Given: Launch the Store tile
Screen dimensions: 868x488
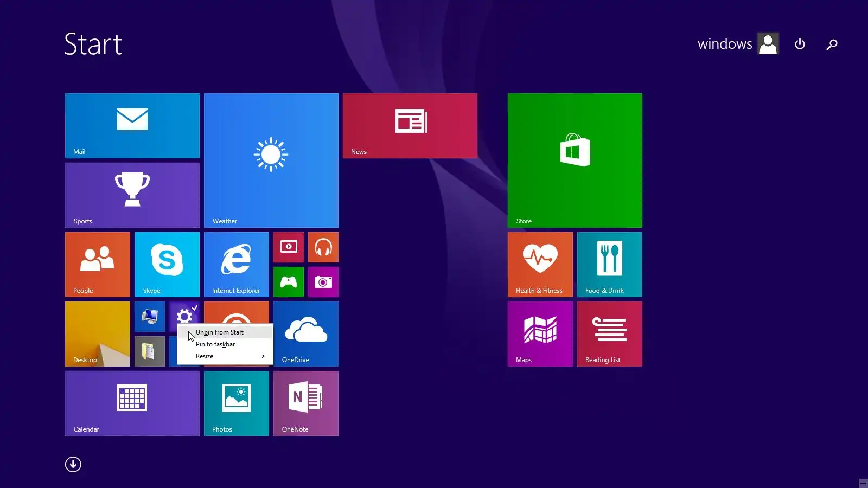Looking at the screenshot, I should pos(575,160).
